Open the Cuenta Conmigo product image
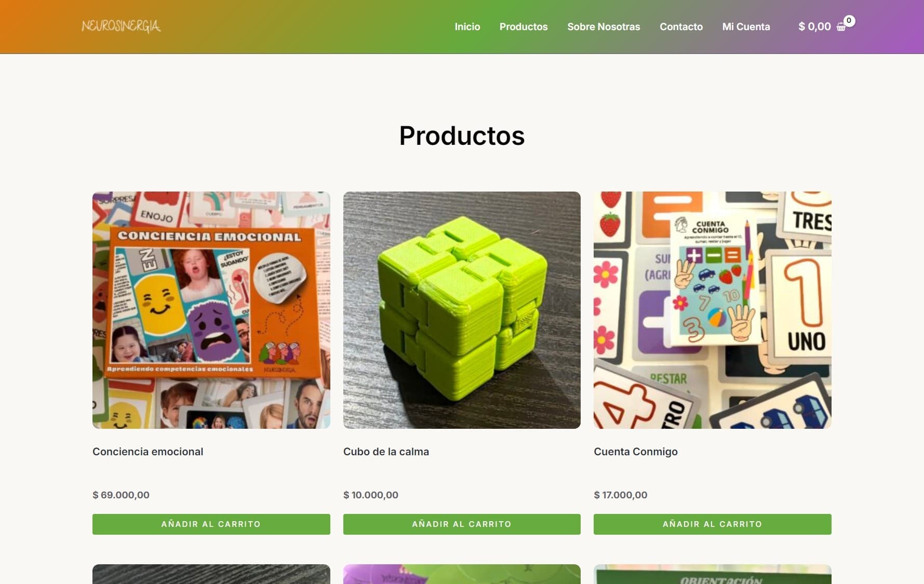The height and width of the screenshot is (584, 924). pos(712,310)
